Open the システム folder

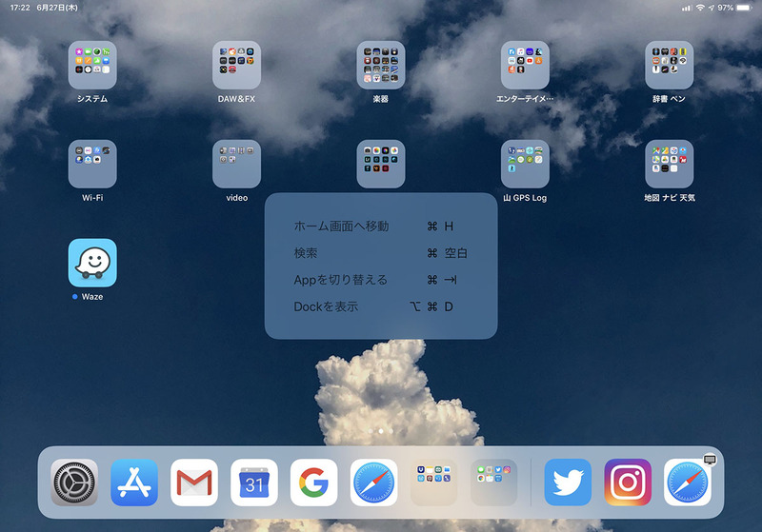pyautogui.click(x=92, y=65)
